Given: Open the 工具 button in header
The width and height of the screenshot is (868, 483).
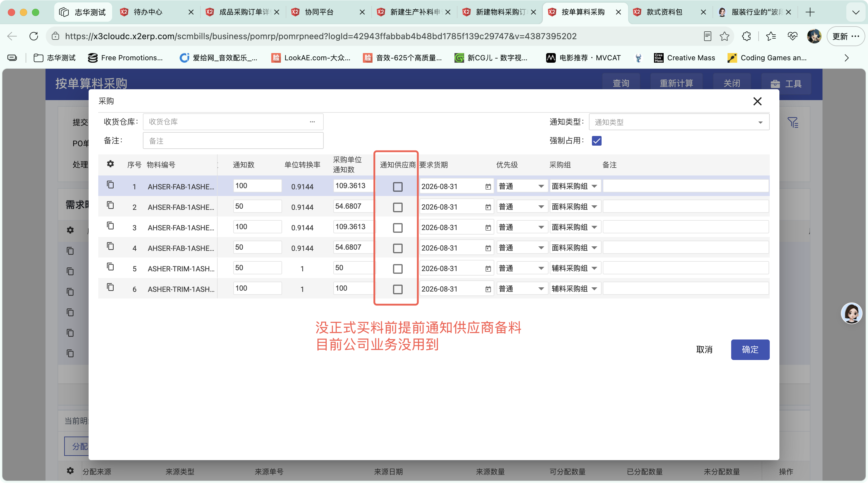Looking at the screenshot, I should click(786, 83).
